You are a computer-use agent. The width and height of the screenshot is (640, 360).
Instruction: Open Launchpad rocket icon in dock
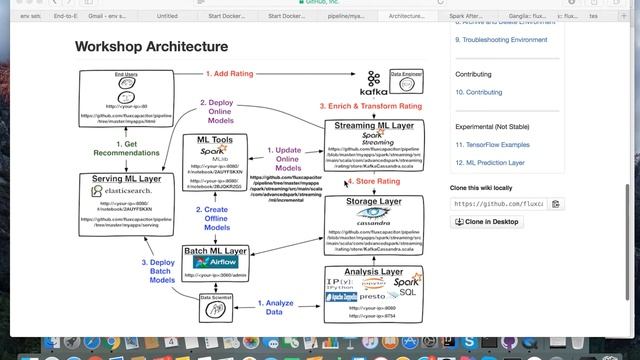pyautogui.click(x=72, y=343)
